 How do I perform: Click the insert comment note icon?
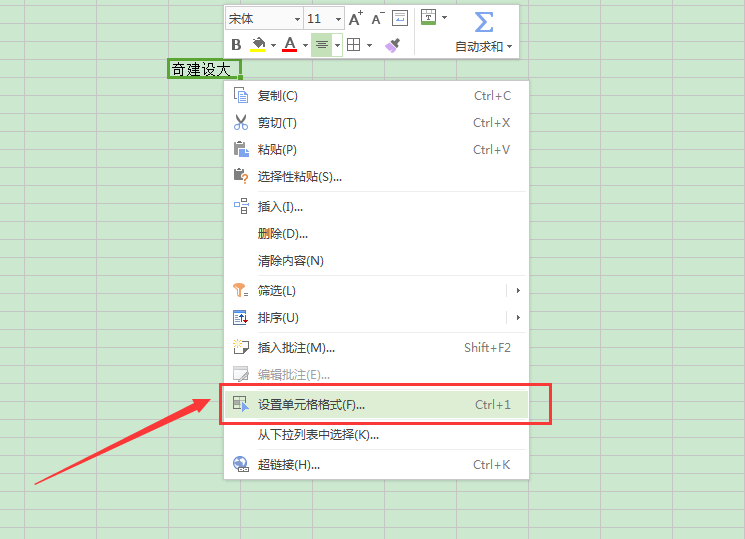point(241,347)
